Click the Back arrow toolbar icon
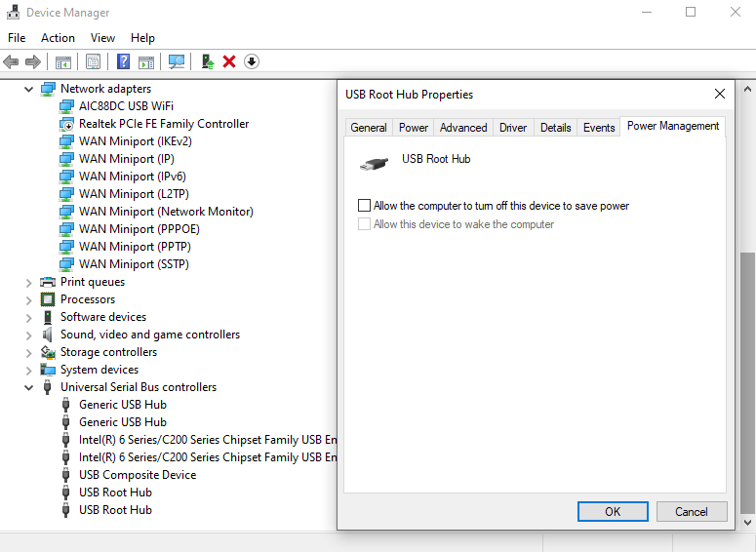Image resolution: width=756 pixels, height=552 pixels. 11,61
